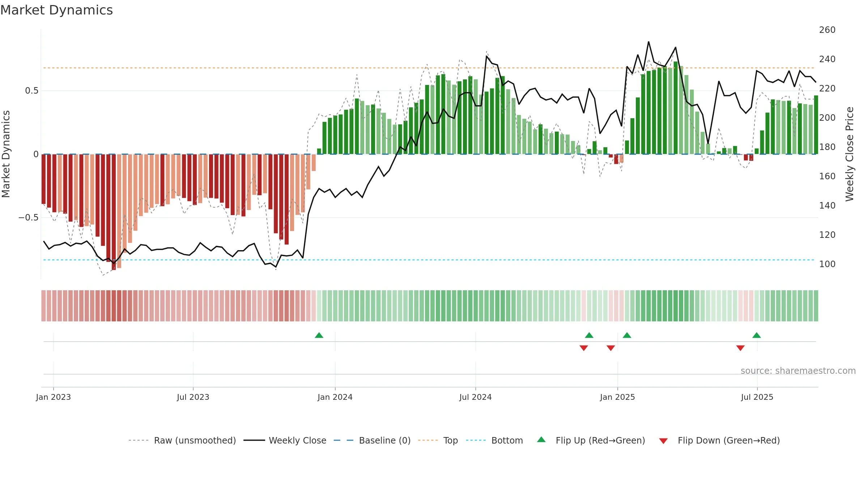
Task: Toggle the Top legend entry
Action: click(x=438, y=440)
